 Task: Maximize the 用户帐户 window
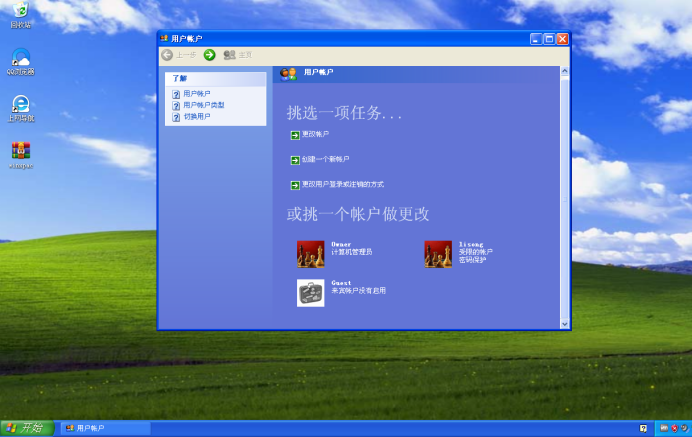[549, 39]
